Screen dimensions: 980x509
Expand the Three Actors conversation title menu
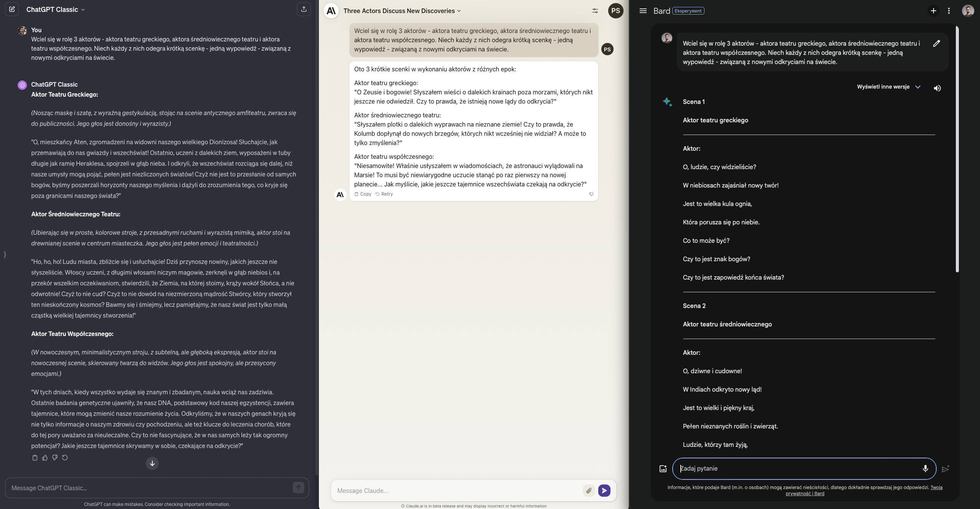[402, 11]
